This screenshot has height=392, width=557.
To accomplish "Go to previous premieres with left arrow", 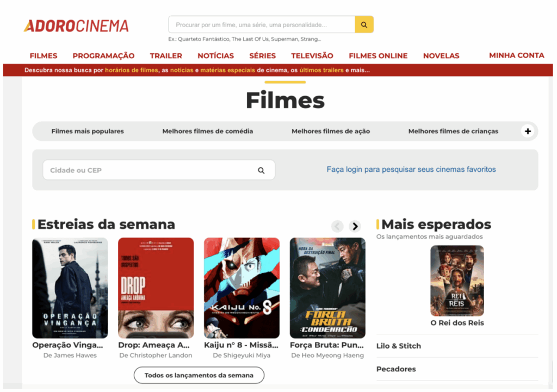I will tap(337, 226).
